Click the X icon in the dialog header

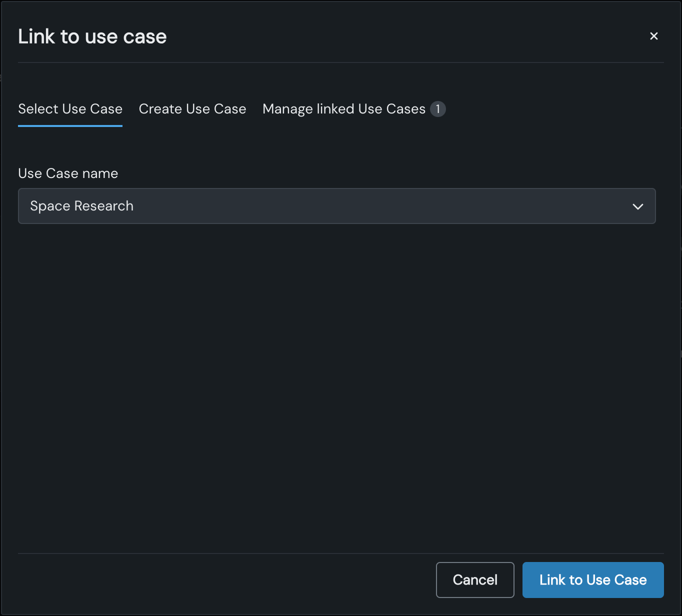click(653, 36)
